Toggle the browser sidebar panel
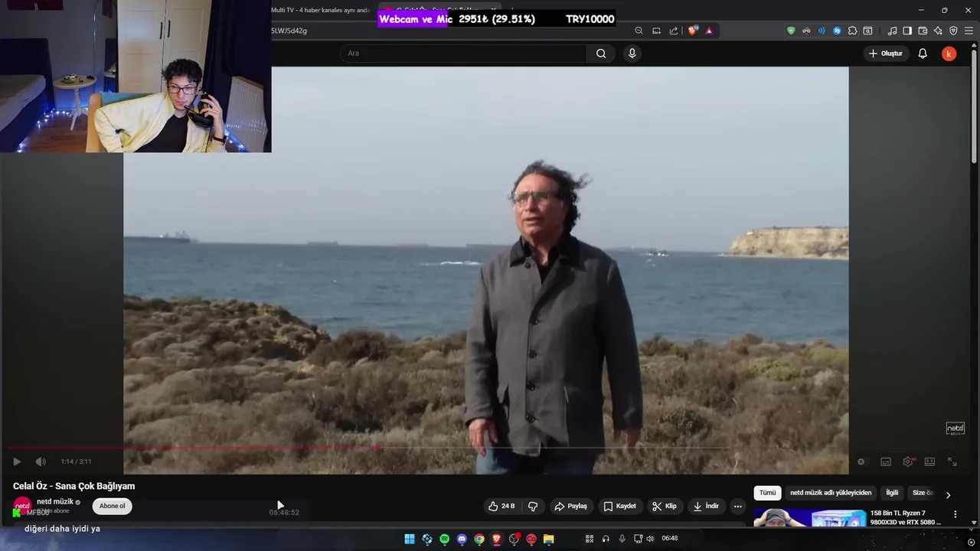 coord(907,31)
